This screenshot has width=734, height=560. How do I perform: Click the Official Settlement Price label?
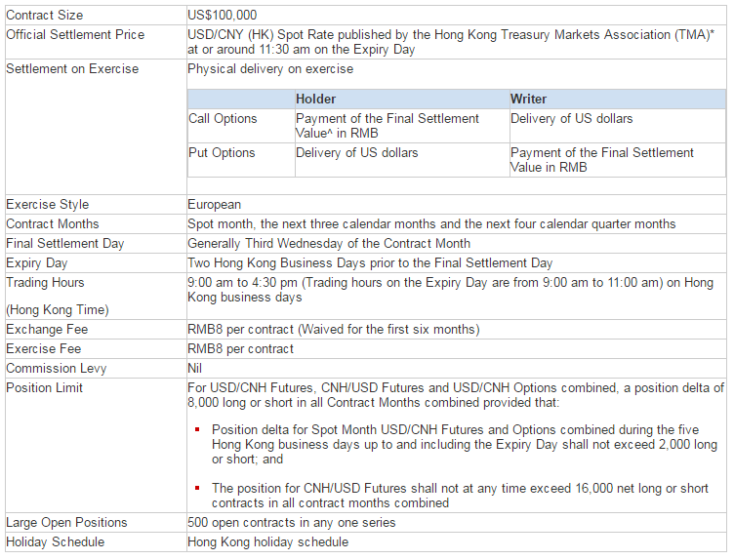[x=75, y=35]
